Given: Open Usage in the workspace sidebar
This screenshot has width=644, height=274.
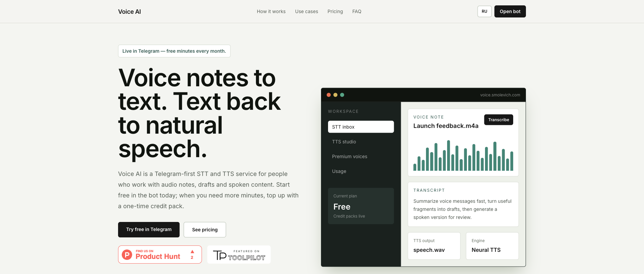Looking at the screenshot, I should [361, 171].
